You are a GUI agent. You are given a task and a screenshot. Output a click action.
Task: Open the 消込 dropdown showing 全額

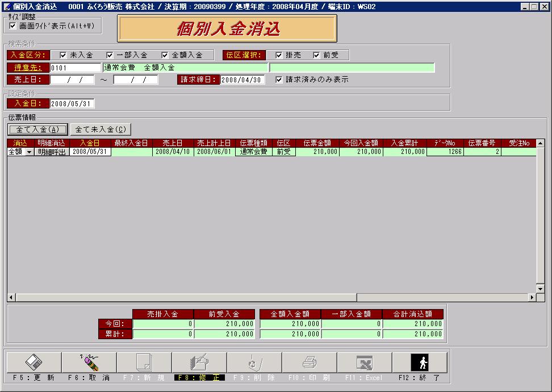click(x=30, y=152)
